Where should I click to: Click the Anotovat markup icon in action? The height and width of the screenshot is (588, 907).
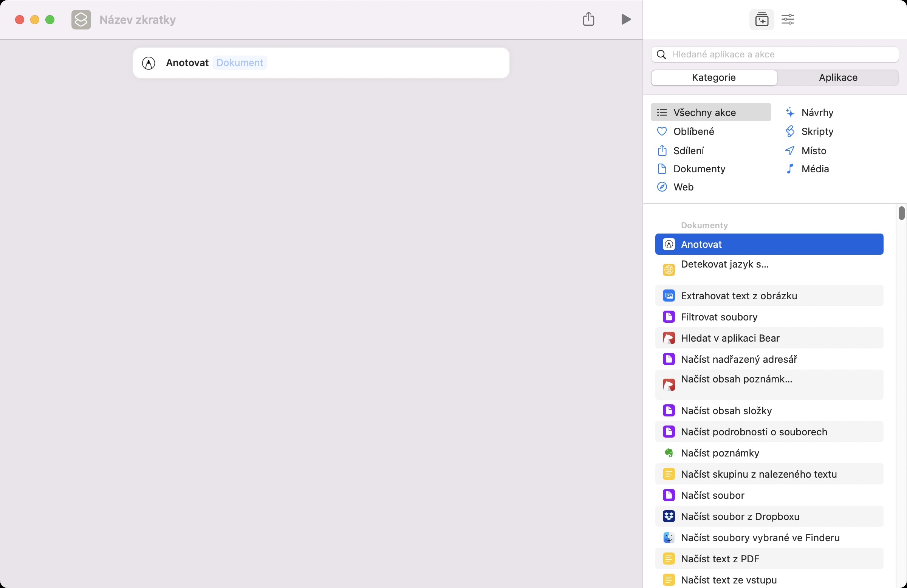click(x=148, y=63)
